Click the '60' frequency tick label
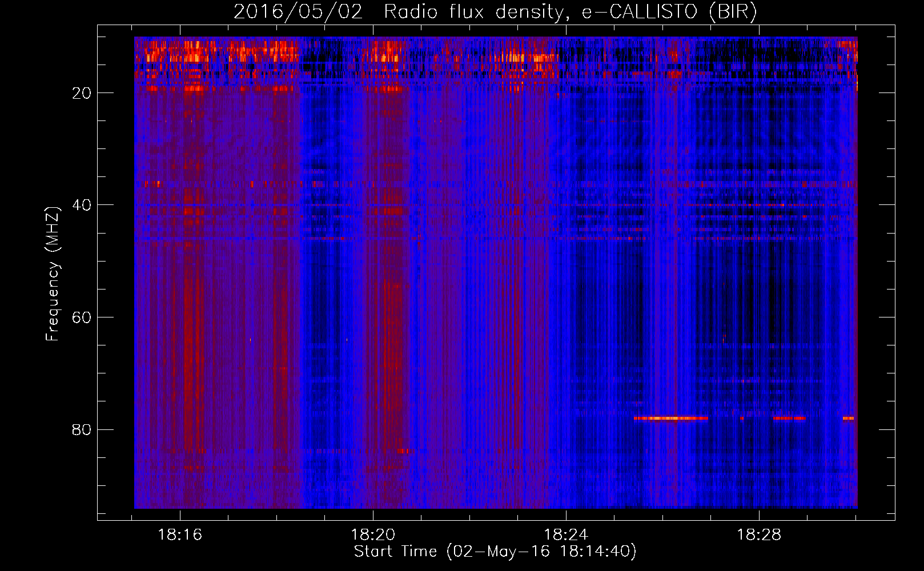 (82, 317)
